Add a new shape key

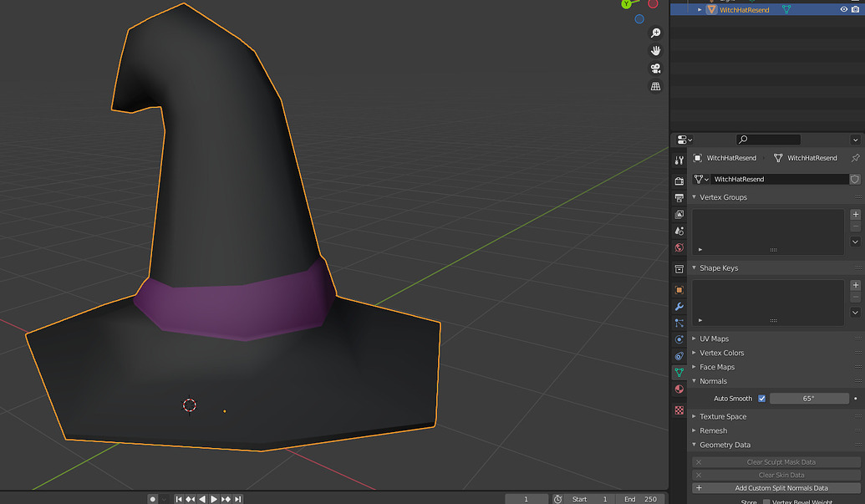[855, 285]
